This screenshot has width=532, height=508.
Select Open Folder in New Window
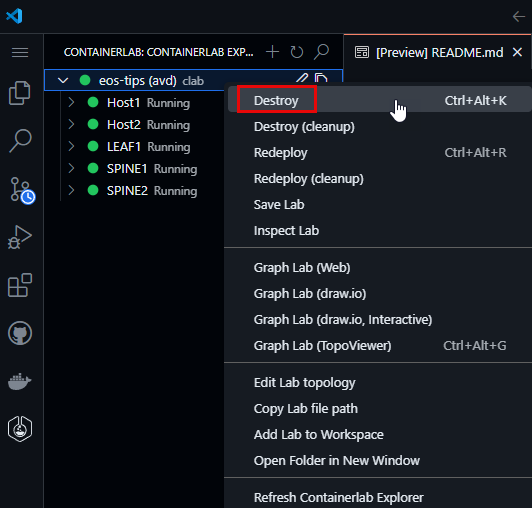(x=379, y=460)
